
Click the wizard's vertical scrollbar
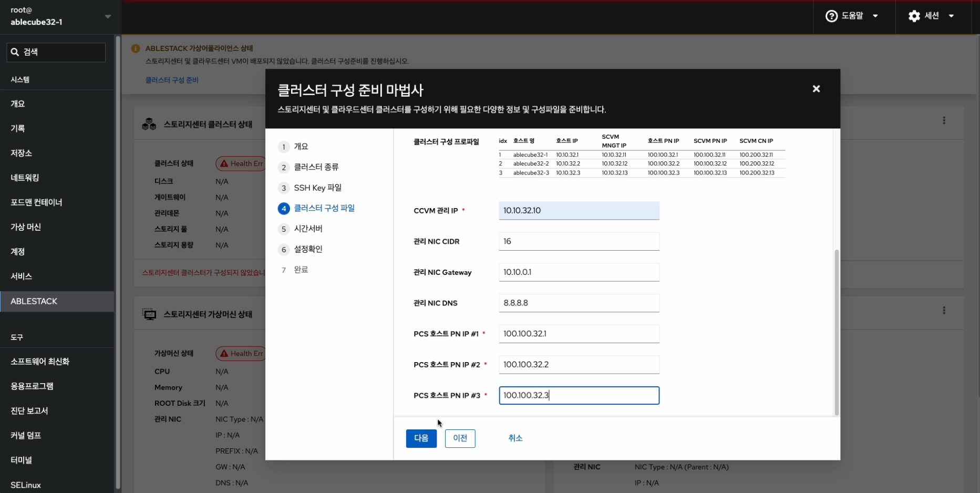(x=836, y=331)
